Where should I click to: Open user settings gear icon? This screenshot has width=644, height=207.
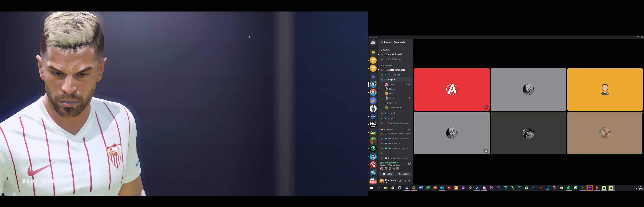click(x=409, y=181)
